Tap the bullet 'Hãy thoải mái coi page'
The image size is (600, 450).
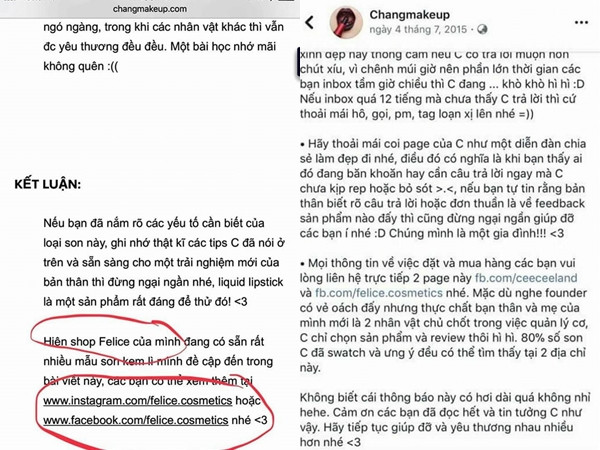click(443, 188)
